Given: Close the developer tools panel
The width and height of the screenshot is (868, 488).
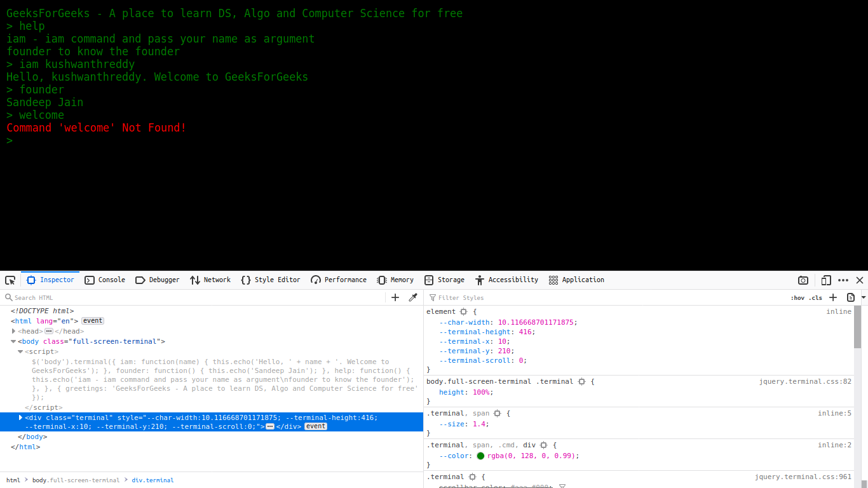Looking at the screenshot, I should (860, 280).
